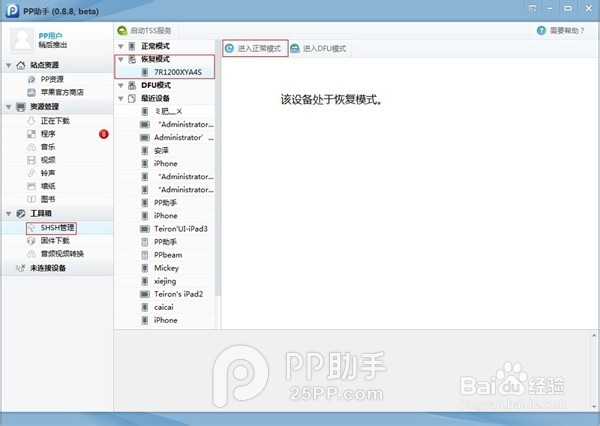This screenshot has width=600, height=426.
Task: Click the 恢复模式 group icon
Action: 132,59
